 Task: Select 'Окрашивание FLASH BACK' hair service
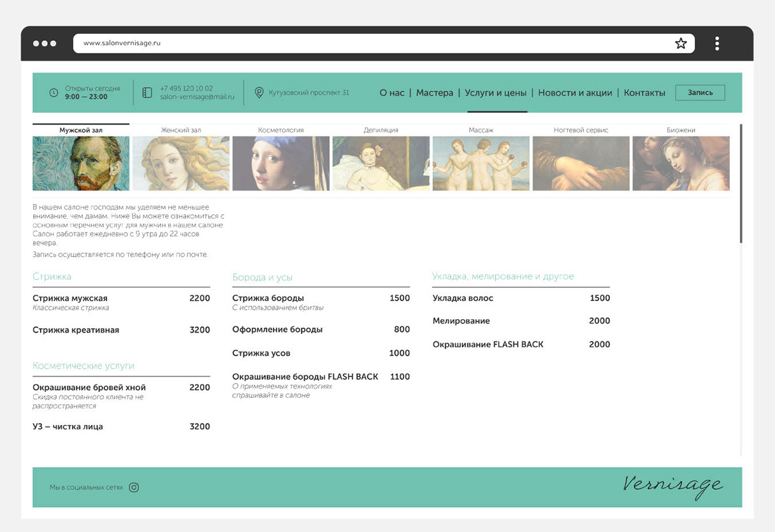point(521,344)
